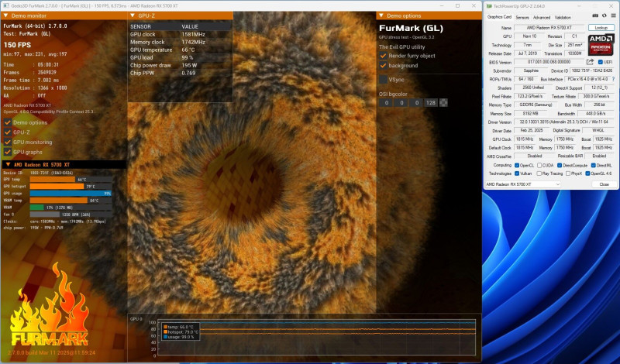Screen dimensions: 620x364
Task: Open the Advanced tab
Action: point(541,17)
